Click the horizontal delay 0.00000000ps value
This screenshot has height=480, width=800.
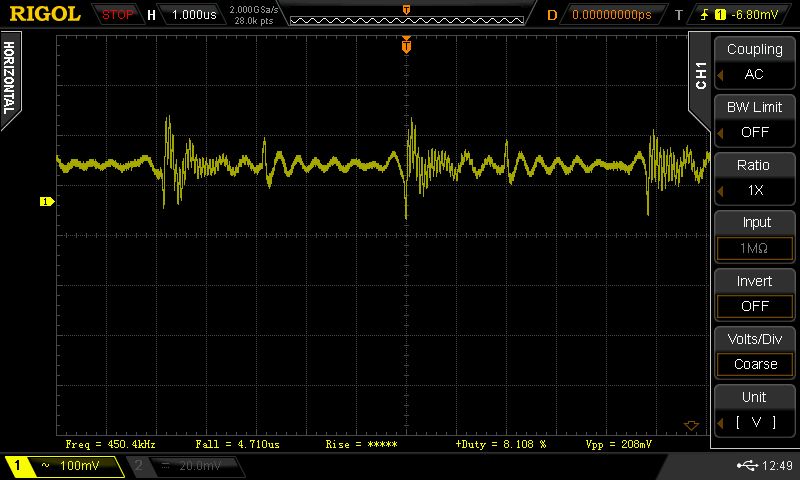tap(612, 14)
